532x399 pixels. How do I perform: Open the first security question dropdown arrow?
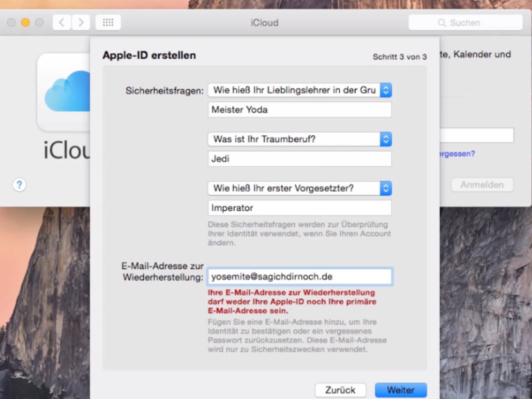point(386,90)
